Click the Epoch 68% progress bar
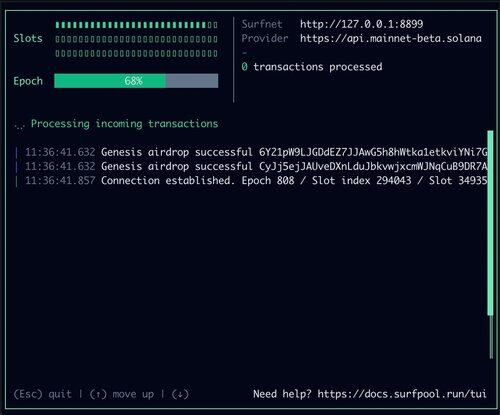 tap(136, 81)
